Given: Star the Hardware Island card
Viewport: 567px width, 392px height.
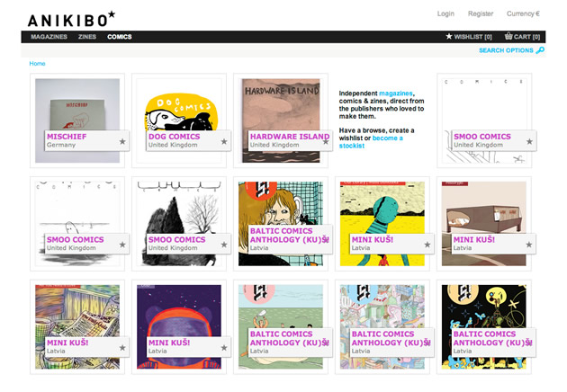Looking at the screenshot, I should coord(326,142).
